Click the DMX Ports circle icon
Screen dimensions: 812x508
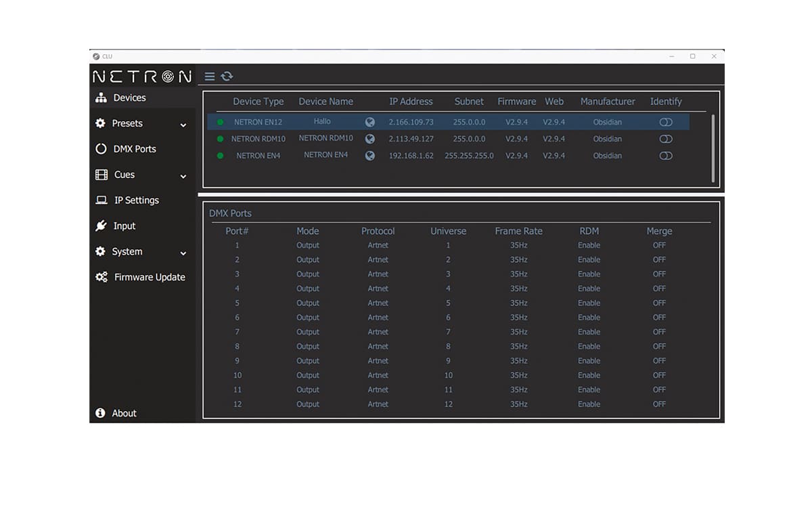pyautogui.click(x=101, y=149)
